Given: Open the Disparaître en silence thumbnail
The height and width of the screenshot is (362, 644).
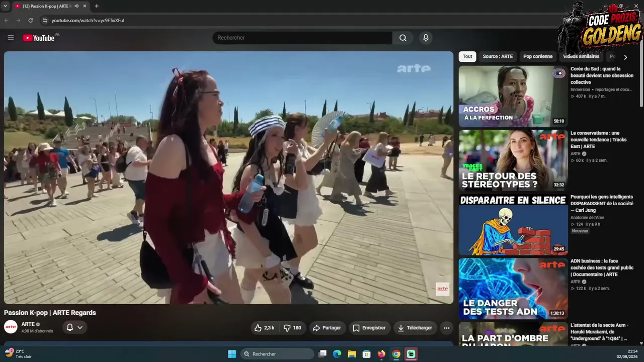Looking at the screenshot, I should [513, 225].
